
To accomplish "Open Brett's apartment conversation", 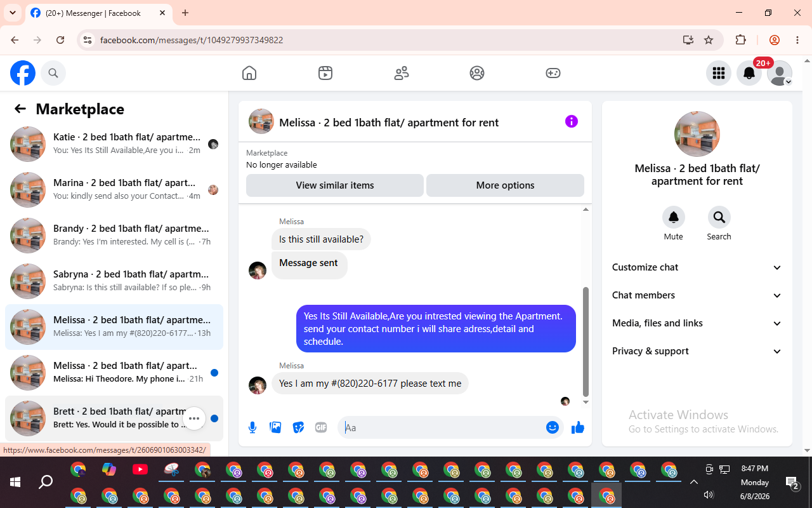I will click(114, 418).
